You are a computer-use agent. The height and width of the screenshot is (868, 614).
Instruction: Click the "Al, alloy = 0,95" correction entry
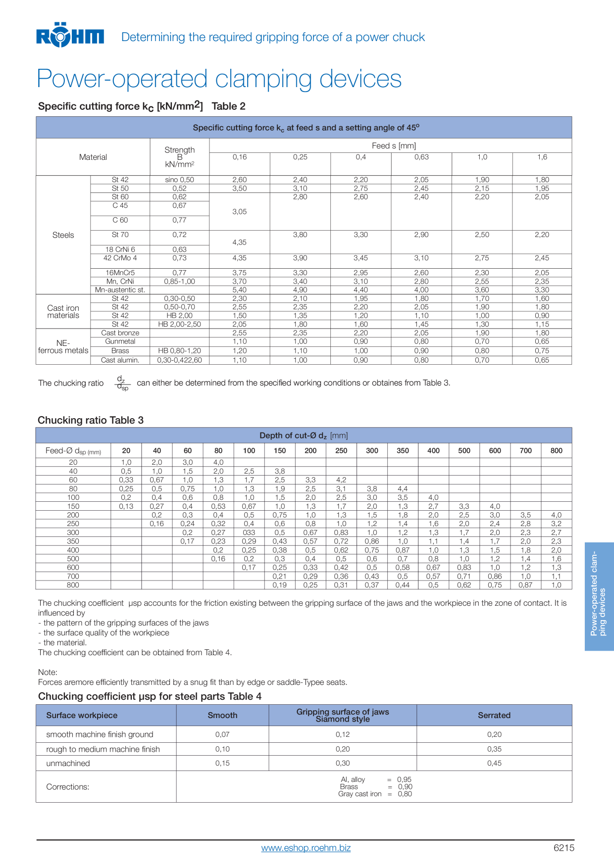pyautogui.click(x=376, y=779)
